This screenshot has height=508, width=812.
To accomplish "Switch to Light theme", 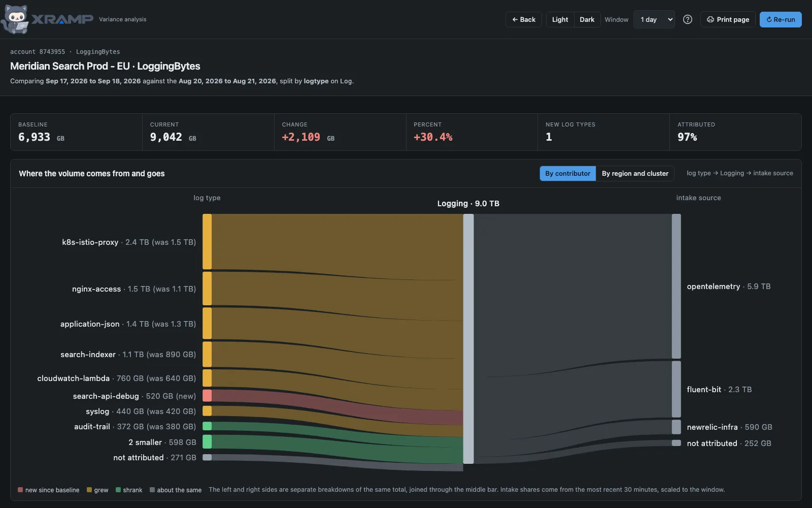I will point(560,19).
